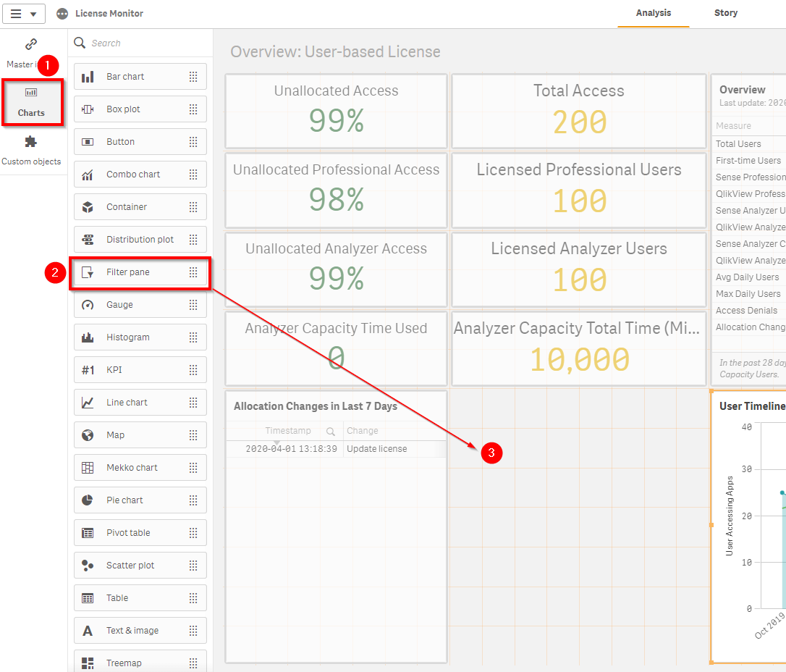Select the Text & image icon
Image resolution: width=786 pixels, height=672 pixels.
pos(88,630)
